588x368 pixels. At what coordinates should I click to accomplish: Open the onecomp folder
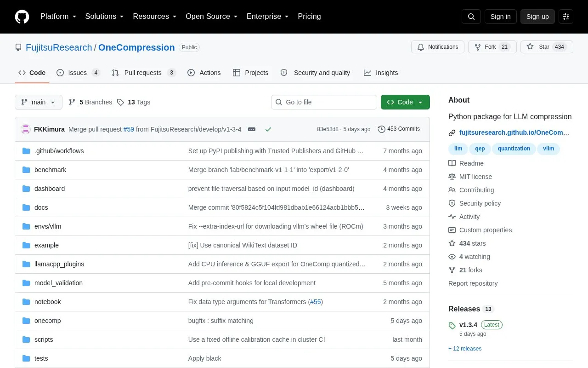47,321
